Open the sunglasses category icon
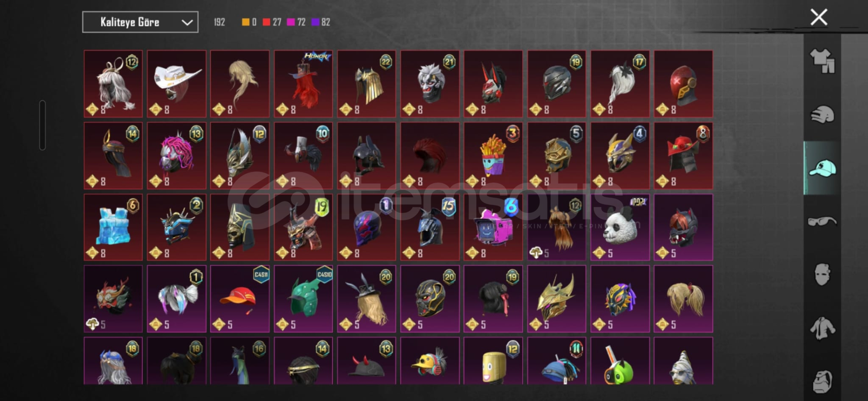The height and width of the screenshot is (401, 868). click(x=822, y=221)
